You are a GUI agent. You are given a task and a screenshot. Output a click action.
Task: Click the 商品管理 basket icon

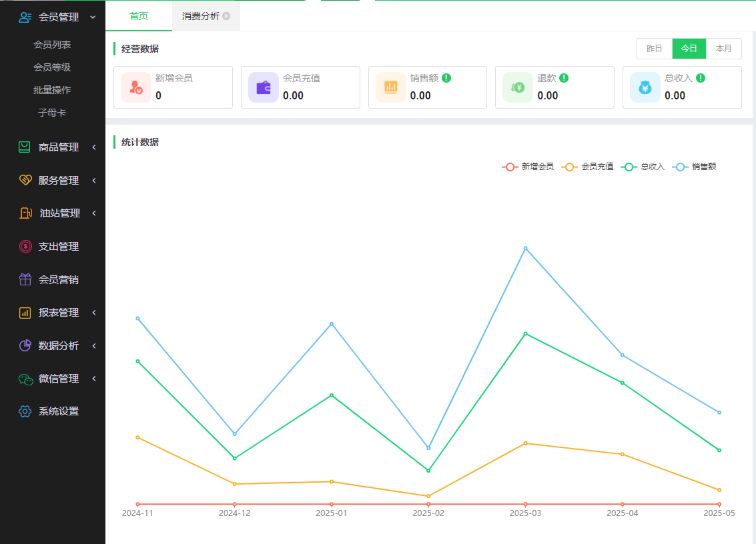coord(25,147)
